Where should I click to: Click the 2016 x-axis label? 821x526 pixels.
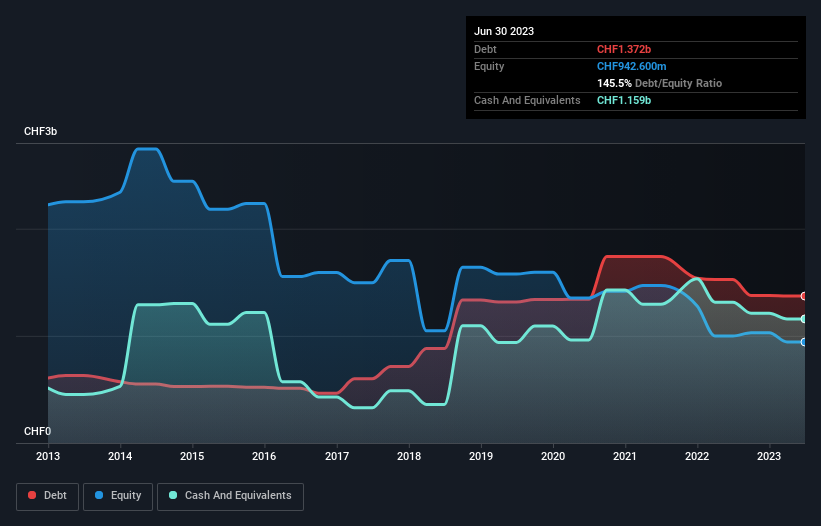tap(264, 456)
